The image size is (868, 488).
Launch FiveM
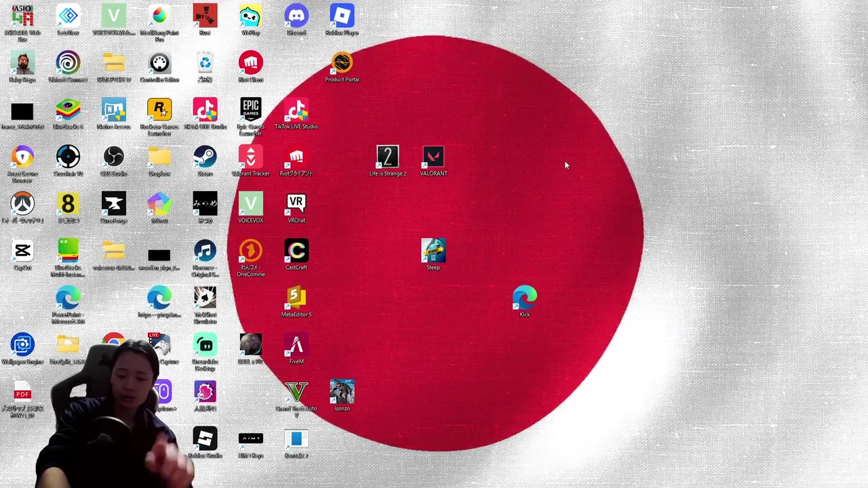coord(296,345)
